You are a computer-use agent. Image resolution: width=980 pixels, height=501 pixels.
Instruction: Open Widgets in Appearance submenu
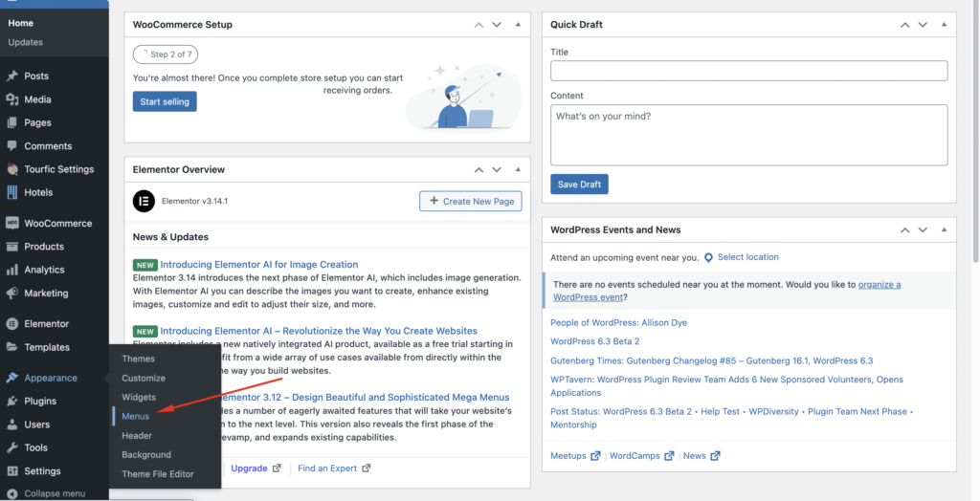tap(139, 398)
